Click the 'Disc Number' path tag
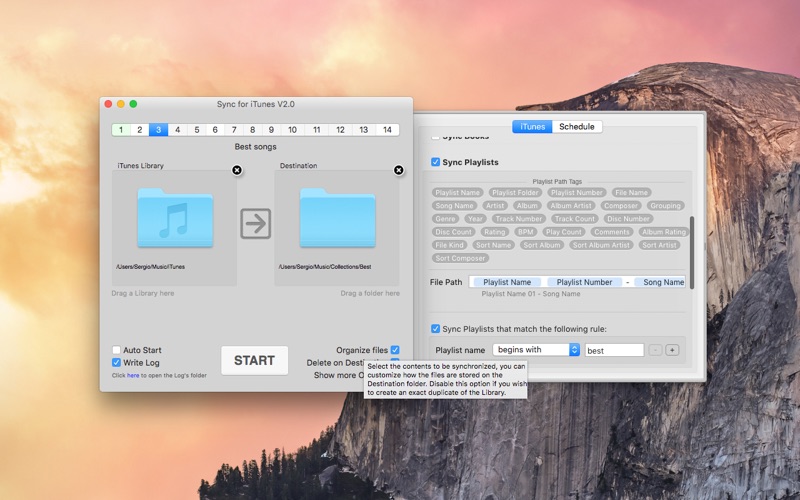The height and width of the screenshot is (500, 800). 628,219
